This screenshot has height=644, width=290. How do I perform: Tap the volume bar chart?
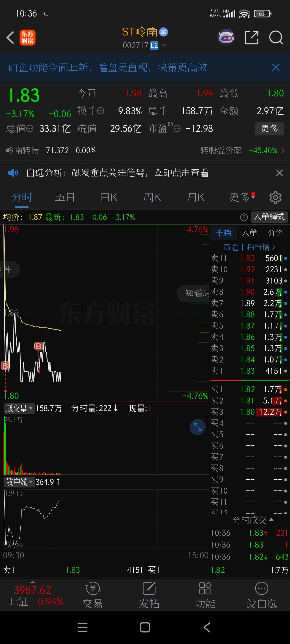click(x=106, y=445)
